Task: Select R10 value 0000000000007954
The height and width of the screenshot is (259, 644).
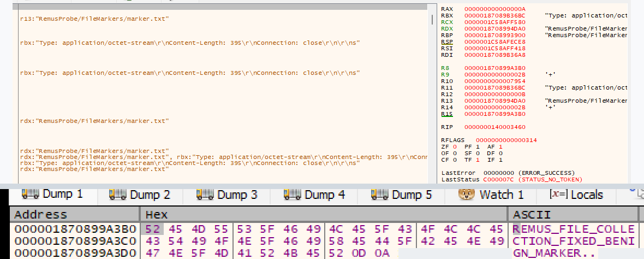Action: tap(495, 81)
